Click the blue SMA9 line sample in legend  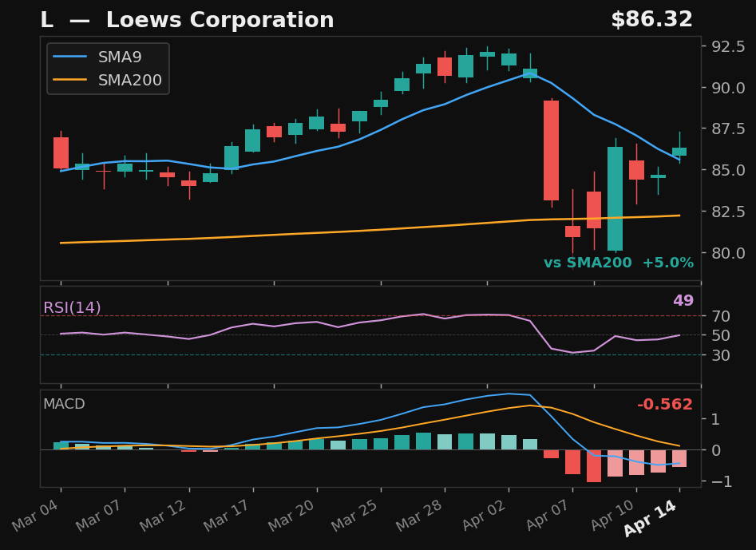(x=70, y=57)
